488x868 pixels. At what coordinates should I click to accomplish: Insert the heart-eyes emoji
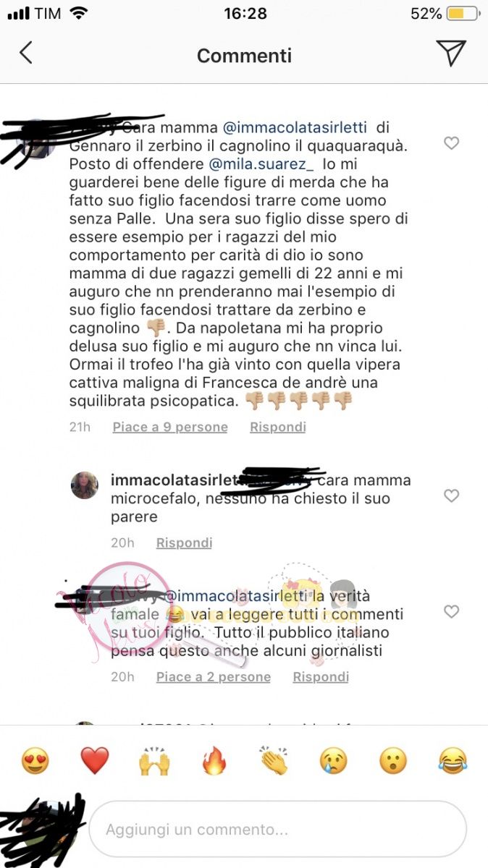[x=35, y=761]
